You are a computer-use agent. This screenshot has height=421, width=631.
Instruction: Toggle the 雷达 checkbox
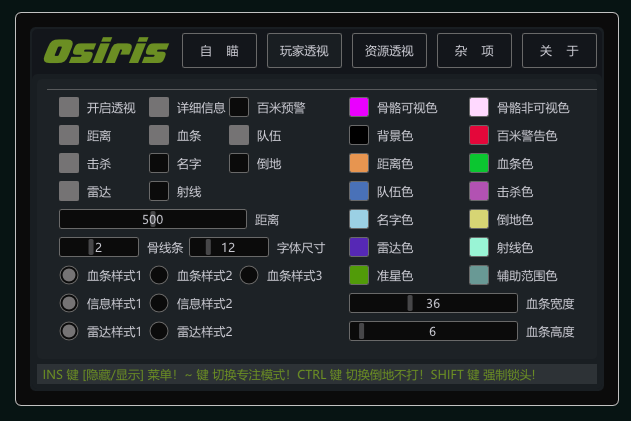[69, 191]
